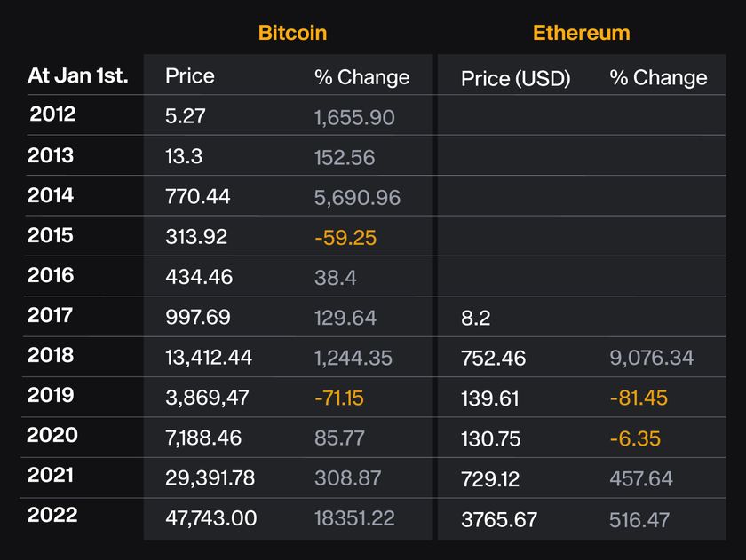Select Bitcoin price 770.44
Screen dimensions: 746x560
pos(197,197)
